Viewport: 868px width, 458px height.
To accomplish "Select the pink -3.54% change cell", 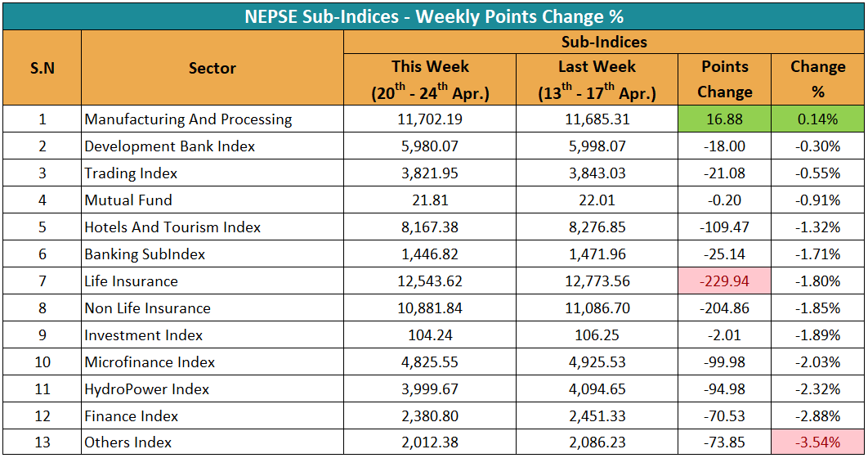I will (x=818, y=442).
